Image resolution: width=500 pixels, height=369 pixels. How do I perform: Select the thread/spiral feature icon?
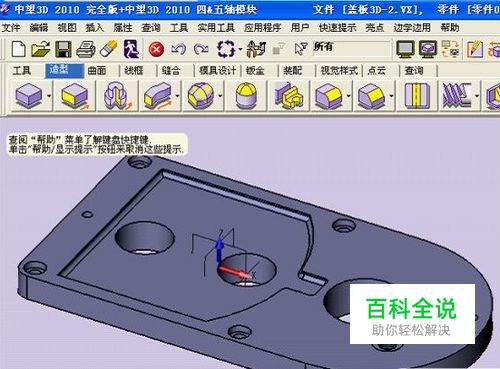456,96
